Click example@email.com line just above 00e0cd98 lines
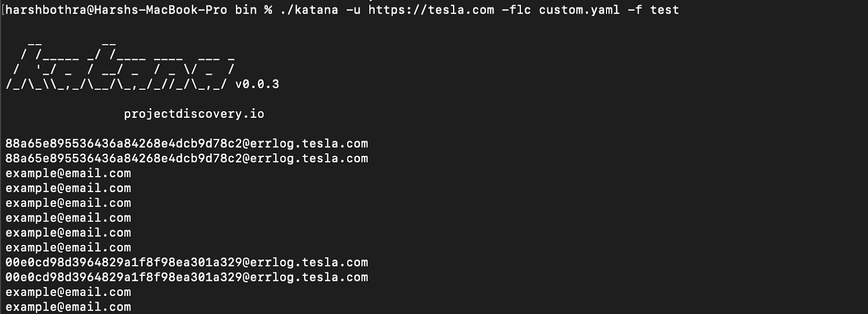Viewport: 868px width, 314px height. (68, 248)
